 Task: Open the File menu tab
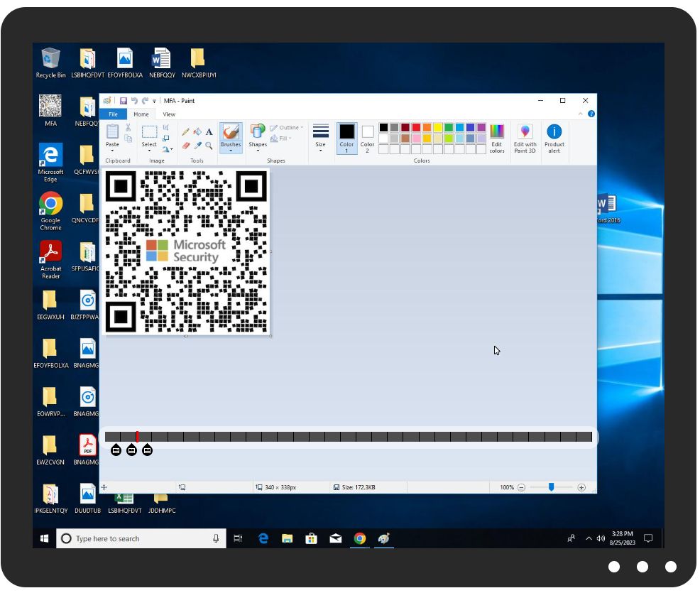tap(114, 114)
